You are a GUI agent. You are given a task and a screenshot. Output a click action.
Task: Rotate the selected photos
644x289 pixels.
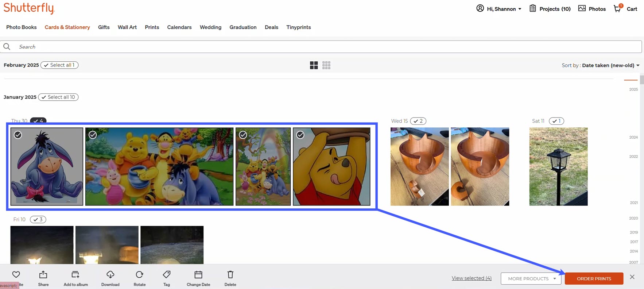click(x=140, y=278)
